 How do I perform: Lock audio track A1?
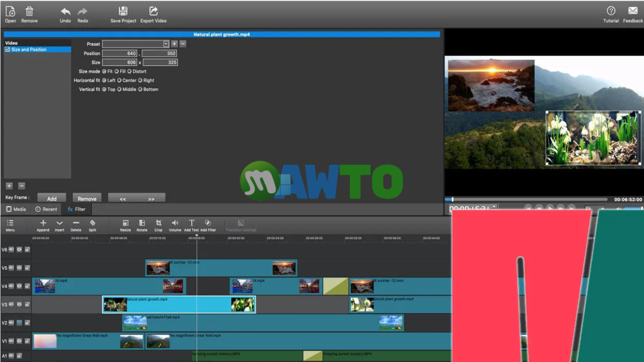pyautogui.click(x=20, y=356)
